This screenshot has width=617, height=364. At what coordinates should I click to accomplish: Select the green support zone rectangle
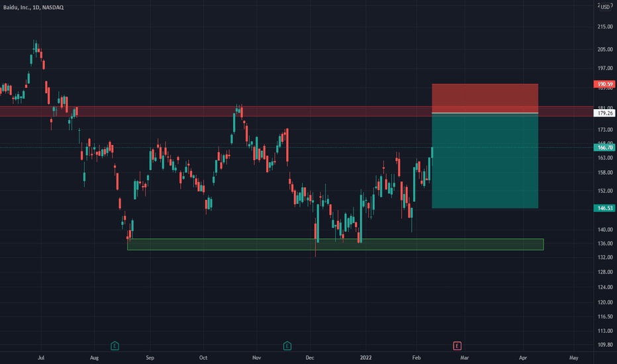[335, 244]
